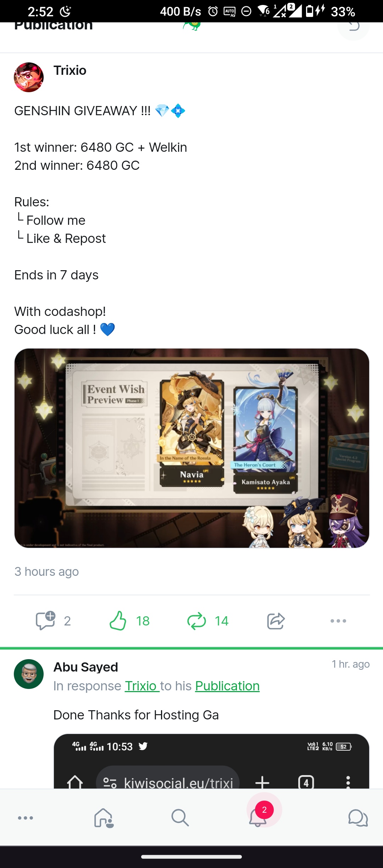The image size is (383, 868).
Task: Like the post with thumbs-up icon
Action: (x=118, y=621)
